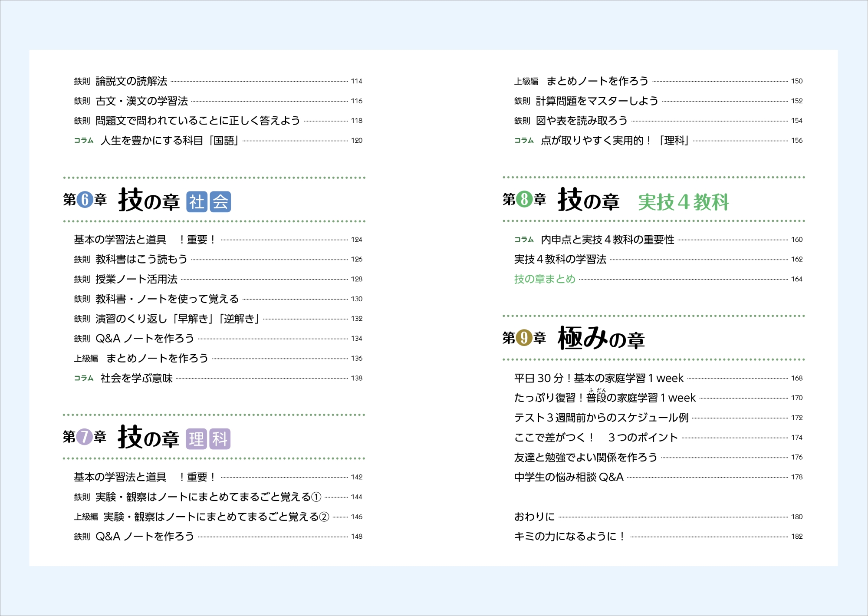The width and height of the screenshot is (868, 616).
Task: Click column 内申点と実技4教科の重要性
Action: click(608, 240)
